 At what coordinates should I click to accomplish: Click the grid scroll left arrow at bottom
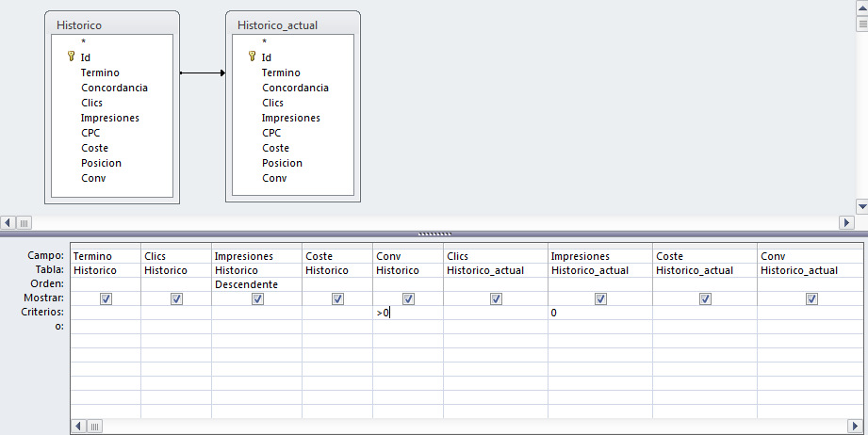pos(78,426)
